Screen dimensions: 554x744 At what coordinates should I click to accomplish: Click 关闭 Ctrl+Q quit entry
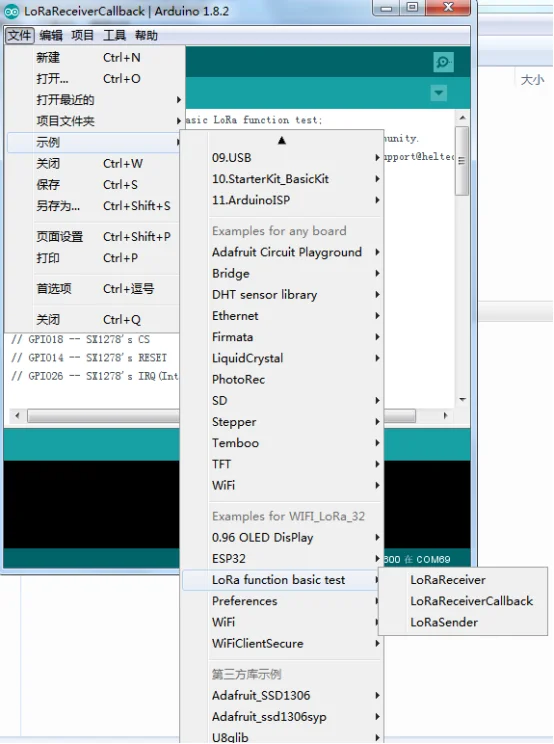tap(95, 319)
